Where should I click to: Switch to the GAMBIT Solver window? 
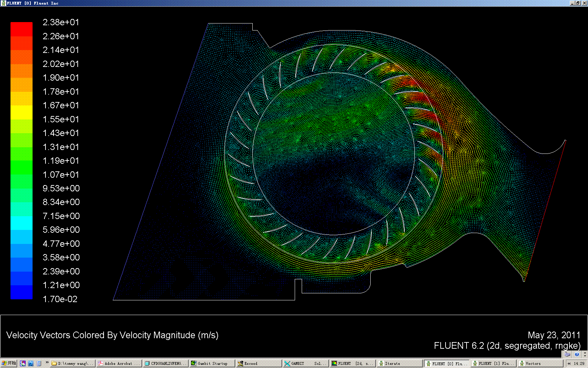[x=306, y=363]
